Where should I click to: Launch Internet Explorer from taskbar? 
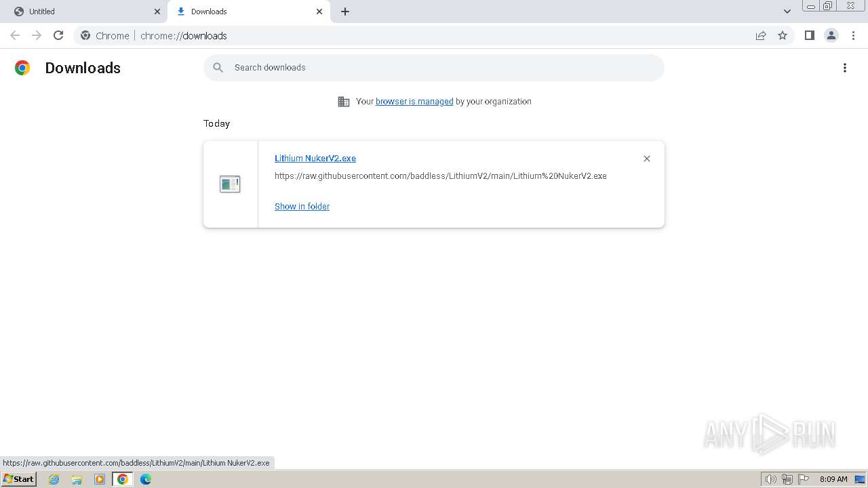54,479
